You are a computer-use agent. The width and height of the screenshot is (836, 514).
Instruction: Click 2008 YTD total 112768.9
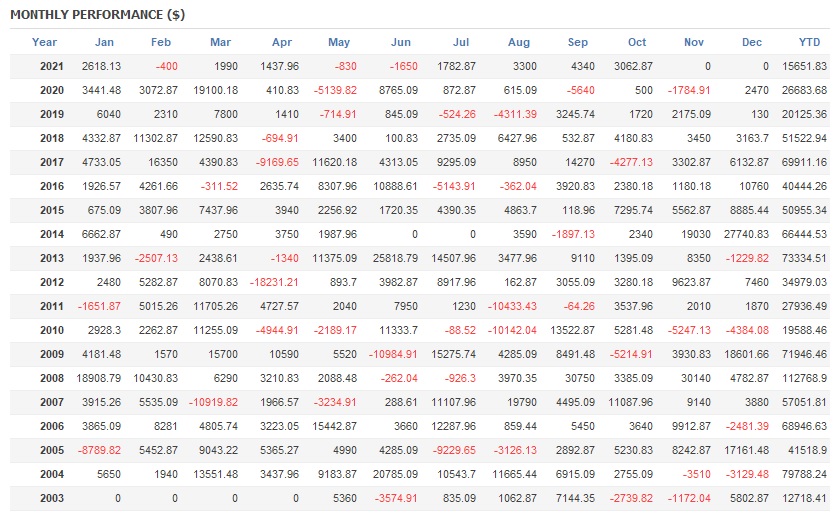(x=807, y=378)
